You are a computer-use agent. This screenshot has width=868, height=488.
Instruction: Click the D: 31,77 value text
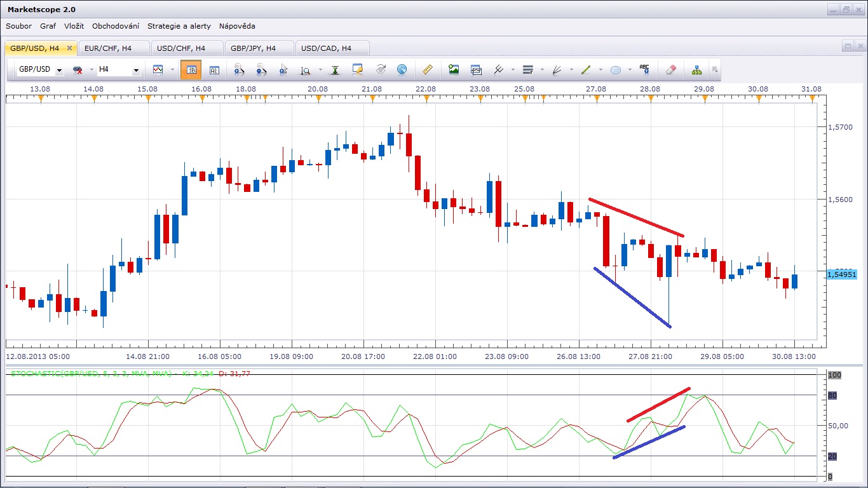(234, 374)
